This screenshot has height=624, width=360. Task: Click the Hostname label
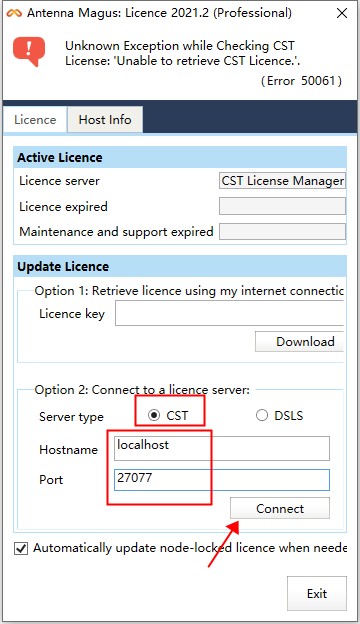pyautogui.click(x=68, y=449)
